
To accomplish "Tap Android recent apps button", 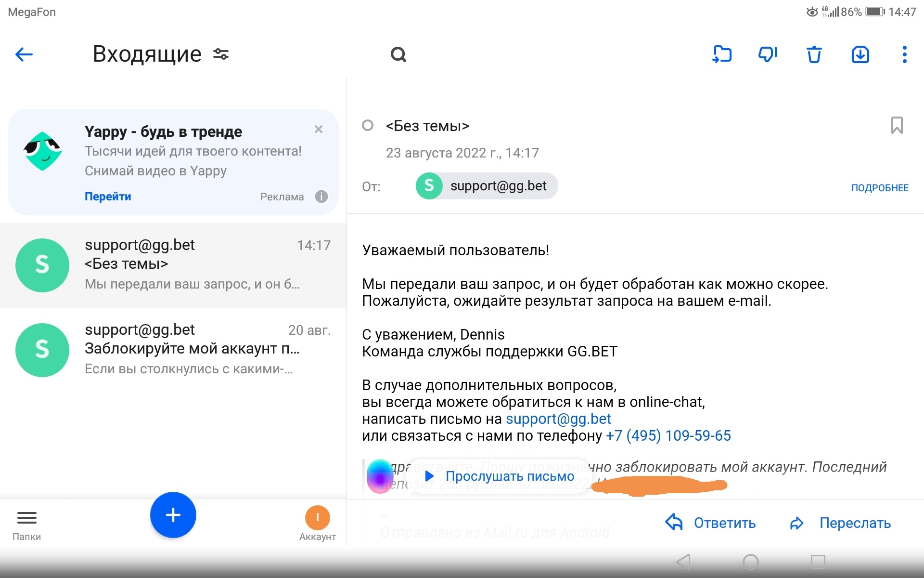I will 818,562.
